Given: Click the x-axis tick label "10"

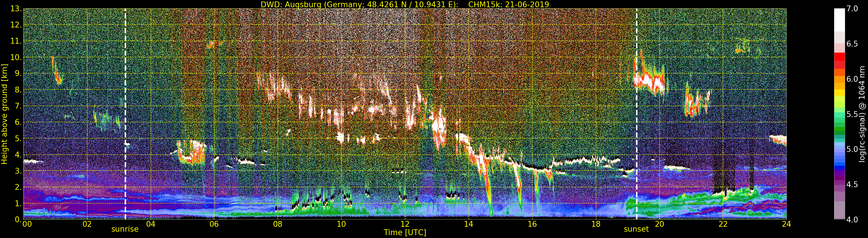Looking at the screenshot, I should tap(341, 224).
